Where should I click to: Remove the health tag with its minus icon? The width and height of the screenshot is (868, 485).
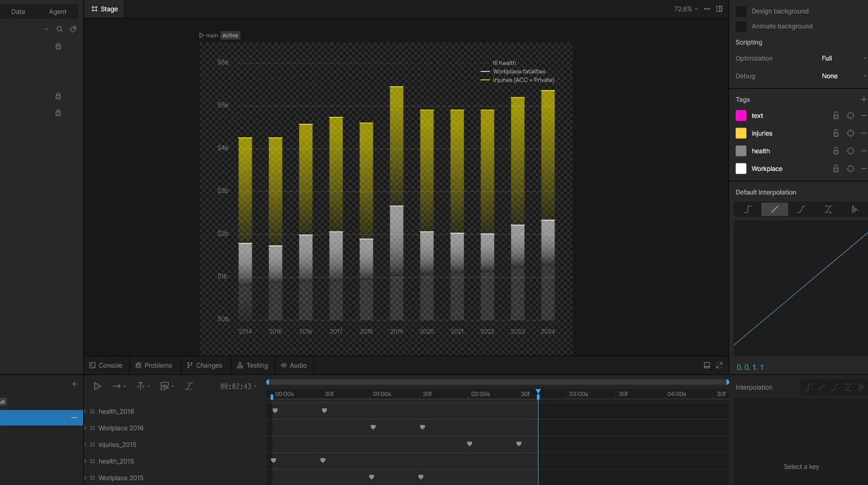[864, 151]
